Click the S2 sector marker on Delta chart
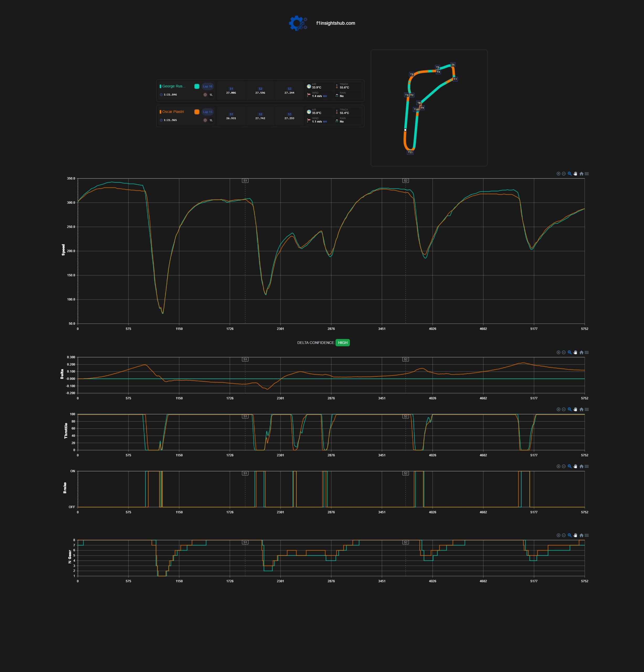The image size is (644, 672). pos(405,359)
